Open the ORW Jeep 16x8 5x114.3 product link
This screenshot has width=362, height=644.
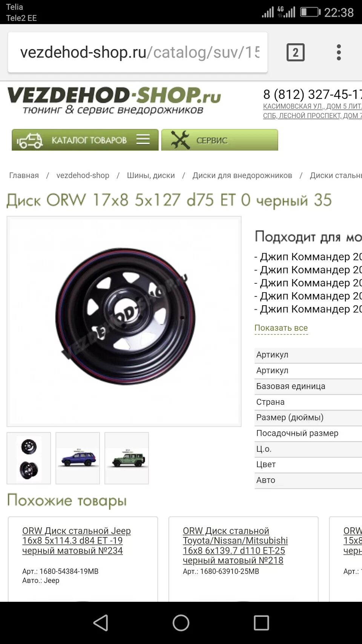(x=77, y=541)
